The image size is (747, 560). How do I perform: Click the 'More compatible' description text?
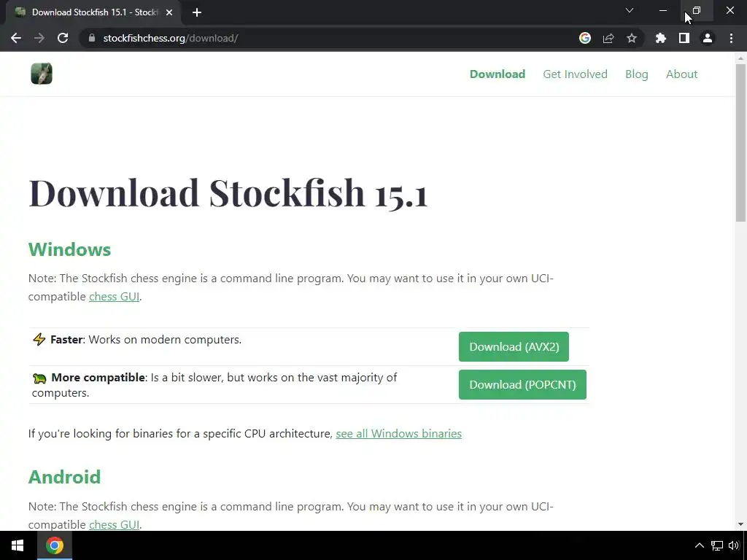(x=214, y=385)
